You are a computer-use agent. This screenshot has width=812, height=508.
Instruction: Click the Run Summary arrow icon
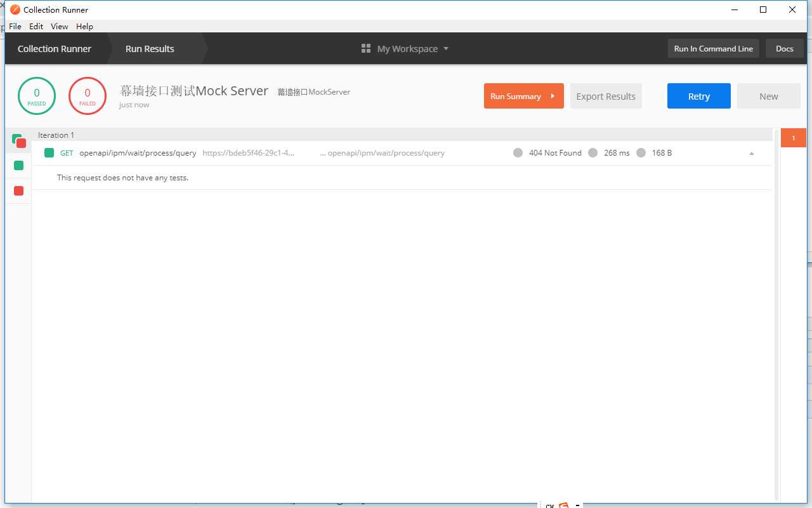(553, 96)
